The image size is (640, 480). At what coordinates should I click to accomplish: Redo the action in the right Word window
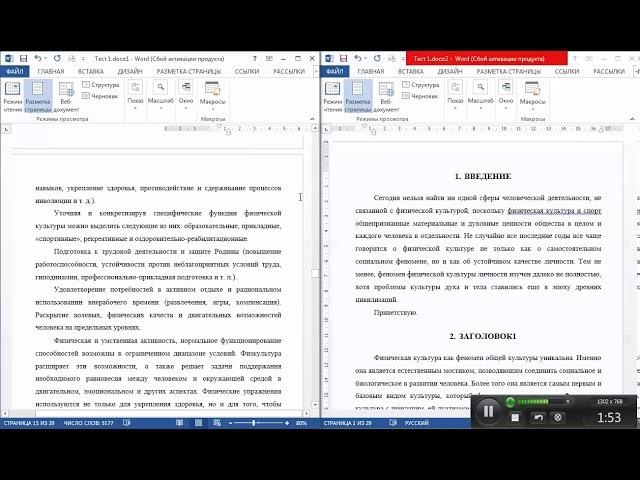coord(377,59)
